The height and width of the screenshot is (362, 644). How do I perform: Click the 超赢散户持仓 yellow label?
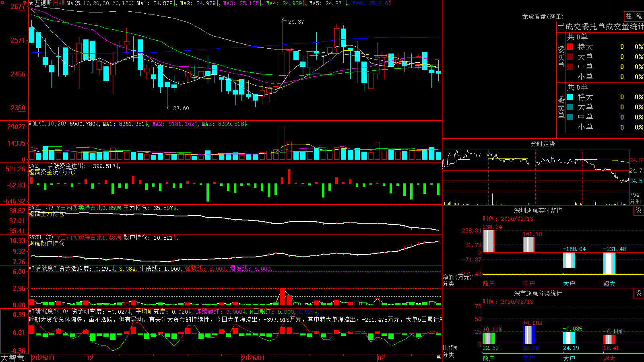(x=46, y=243)
